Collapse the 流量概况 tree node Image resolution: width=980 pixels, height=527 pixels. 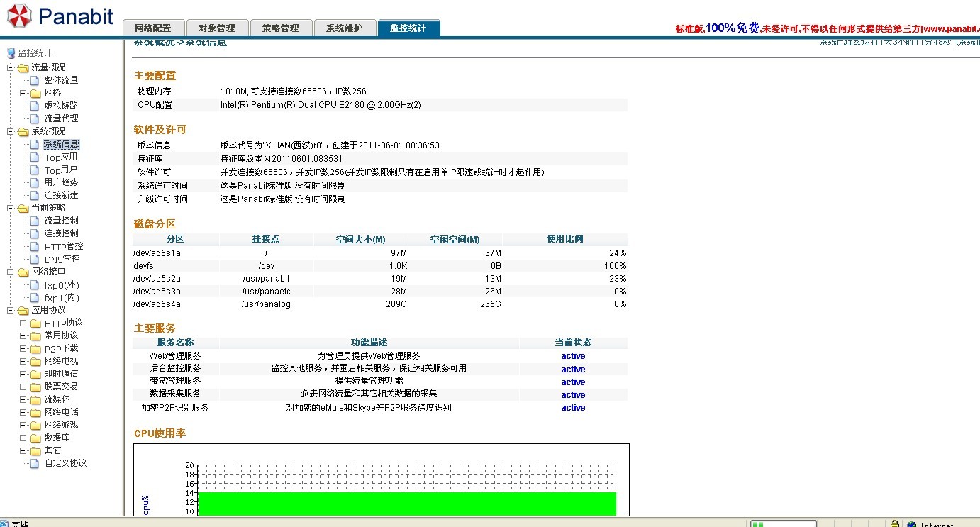pos(11,67)
